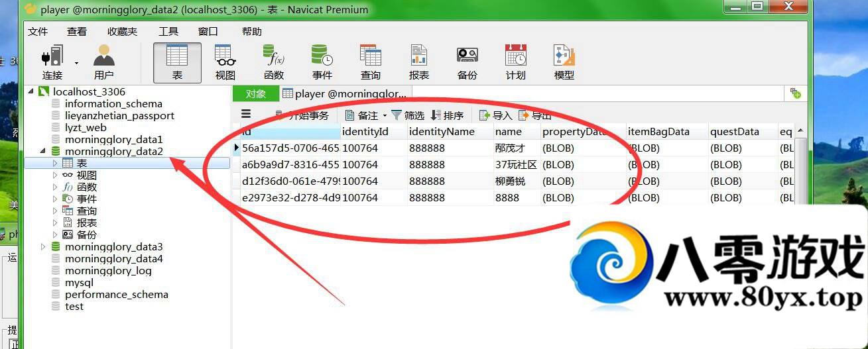Open the 函数 (Function) toolbar icon

coord(274,62)
